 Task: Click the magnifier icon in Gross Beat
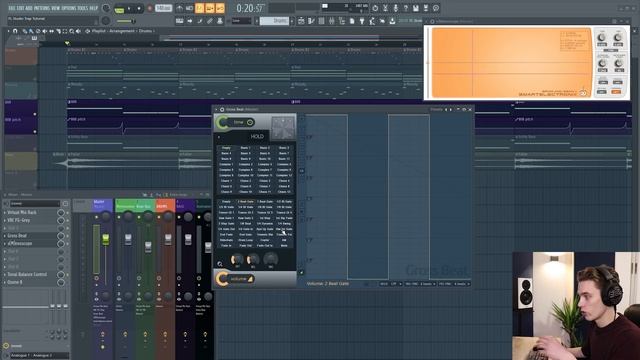[220, 264]
